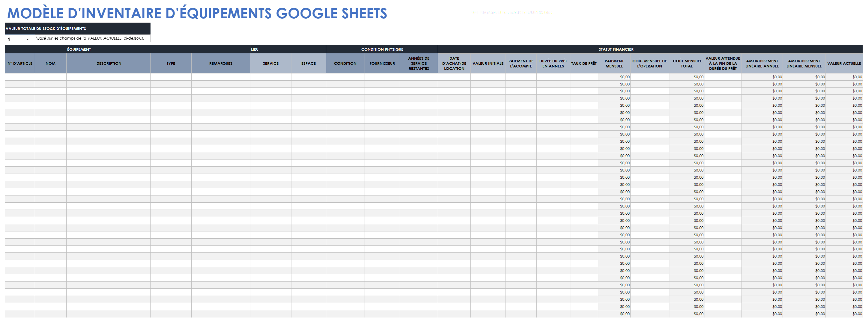Select the CONDITION PHYSIQUE group header
The height and width of the screenshot is (322, 868).
pyautogui.click(x=382, y=49)
